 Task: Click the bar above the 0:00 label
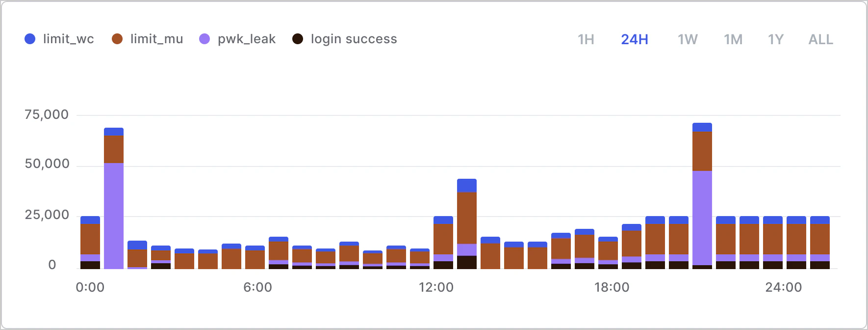point(90,243)
